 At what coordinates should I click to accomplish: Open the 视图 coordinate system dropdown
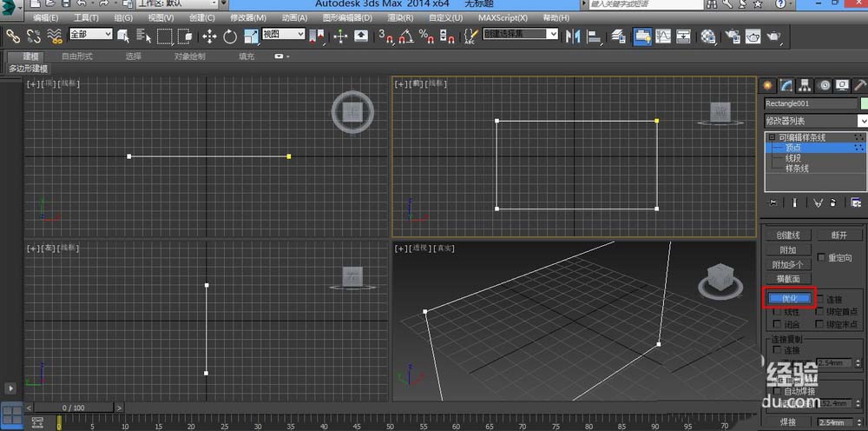tap(283, 35)
